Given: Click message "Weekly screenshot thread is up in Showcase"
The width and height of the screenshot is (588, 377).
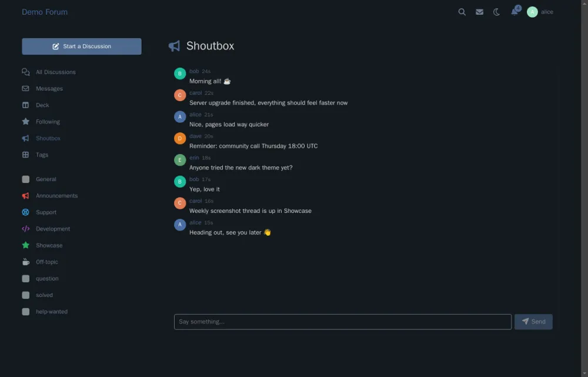Looking at the screenshot, I should (250, 211).
